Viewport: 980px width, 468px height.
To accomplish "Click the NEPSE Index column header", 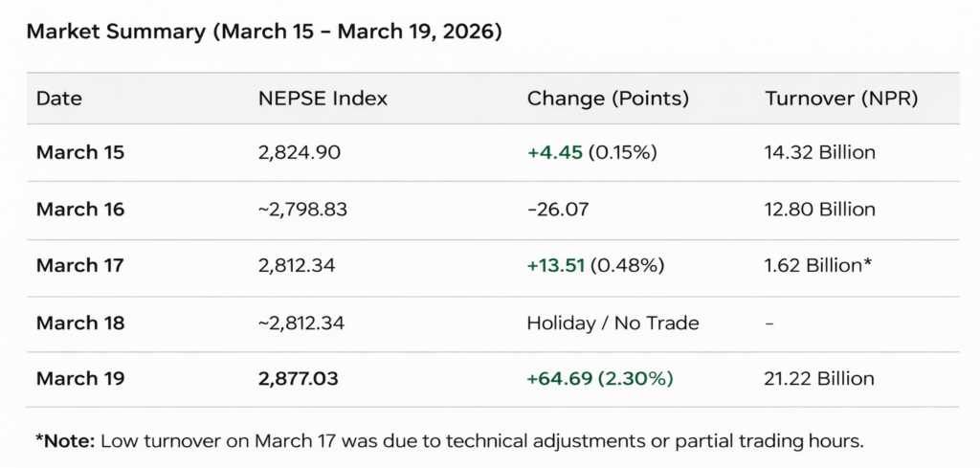I will pos(323,99).
